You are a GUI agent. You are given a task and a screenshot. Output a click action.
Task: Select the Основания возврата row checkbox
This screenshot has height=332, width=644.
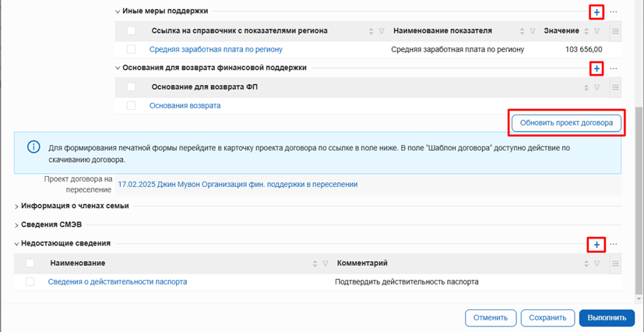click(131, 105)
